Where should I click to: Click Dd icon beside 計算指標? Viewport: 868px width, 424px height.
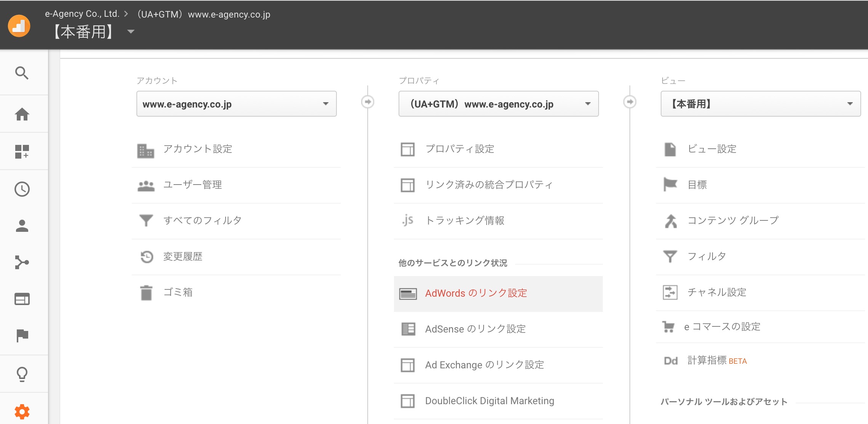click(x=671, y=361)
